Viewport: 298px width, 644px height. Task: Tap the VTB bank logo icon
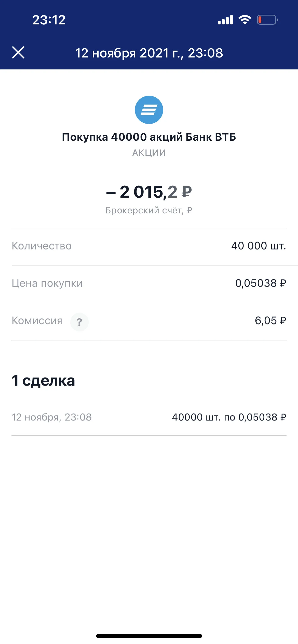pos(149,110)
